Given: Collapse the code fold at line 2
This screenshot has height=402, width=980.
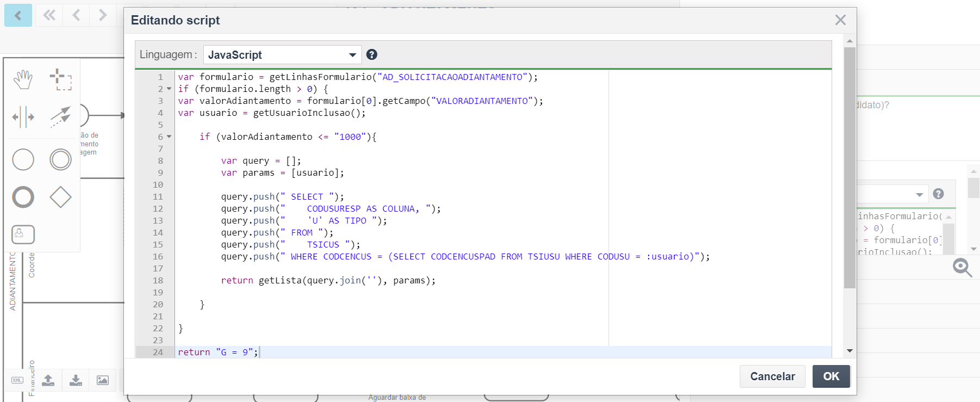Looking at the screenshot, I should coord(169,89).
